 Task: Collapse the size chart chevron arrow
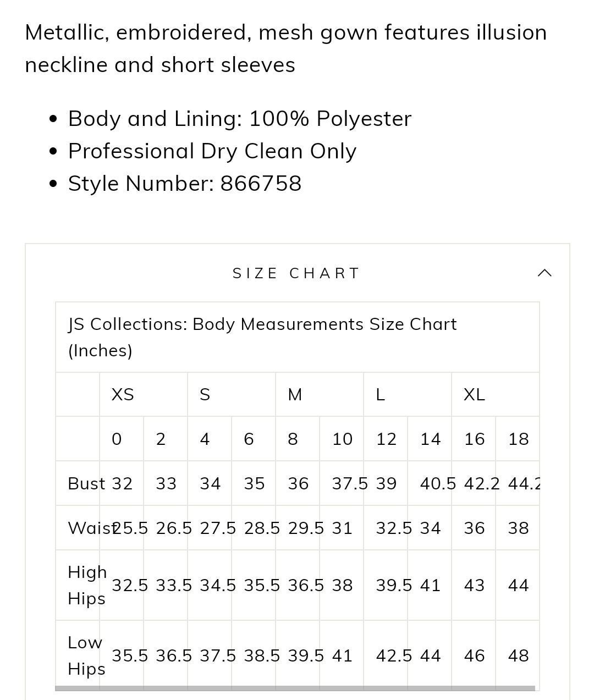click(x=544, y=273)
